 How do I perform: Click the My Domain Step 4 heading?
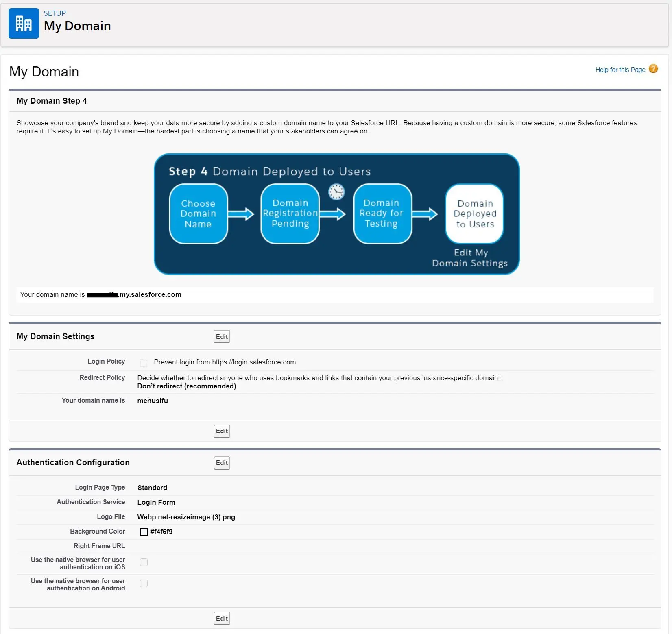pyautogui.click(x=52, y=101)
